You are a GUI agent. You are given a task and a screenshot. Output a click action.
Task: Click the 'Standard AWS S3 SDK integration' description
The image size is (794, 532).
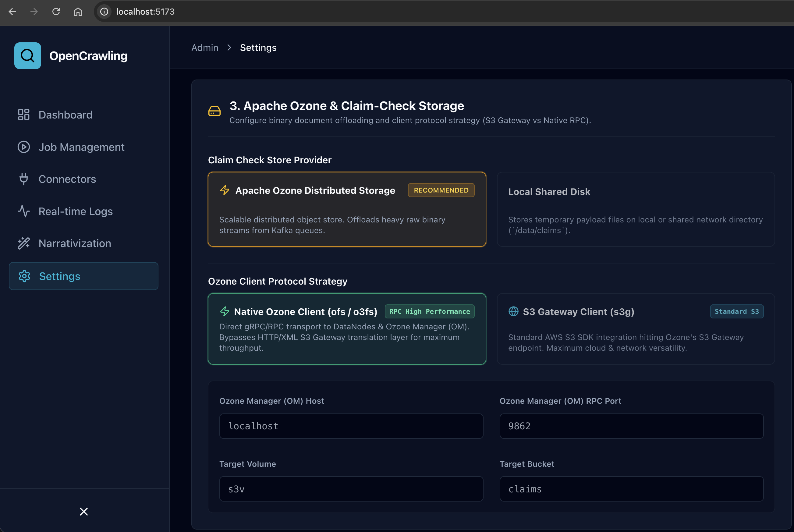coord(626,343)
